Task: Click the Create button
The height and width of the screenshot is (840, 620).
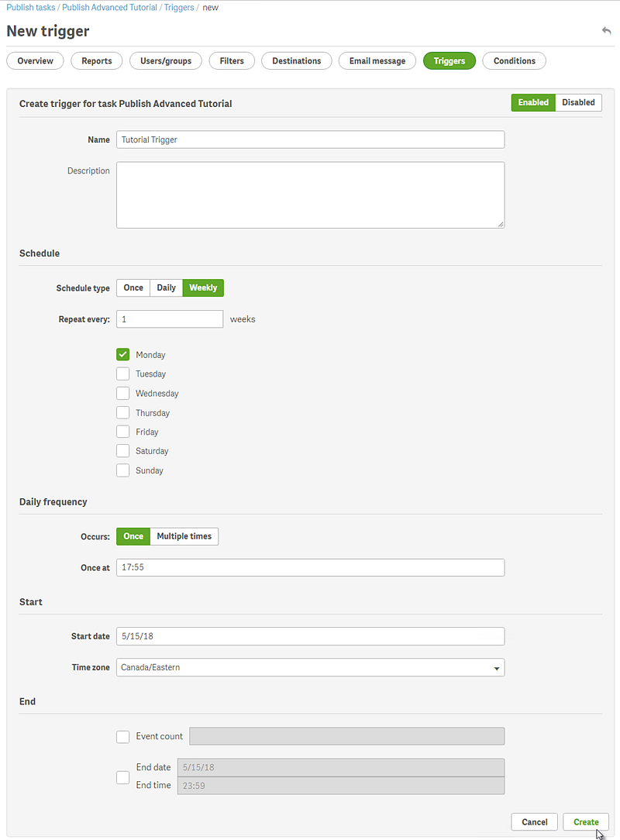Action: point(585,821)
